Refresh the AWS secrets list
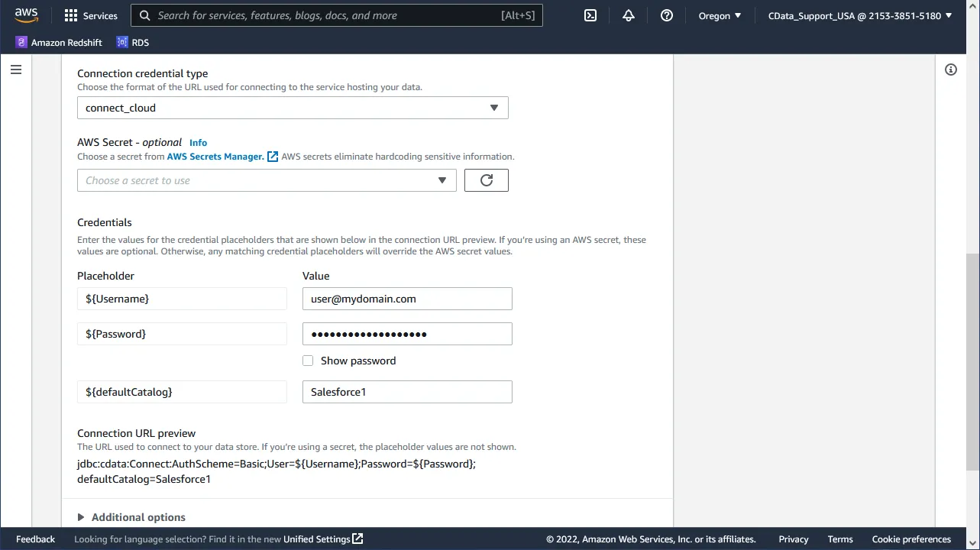Viewport: 980px width, 550px height. pos(486,180)
